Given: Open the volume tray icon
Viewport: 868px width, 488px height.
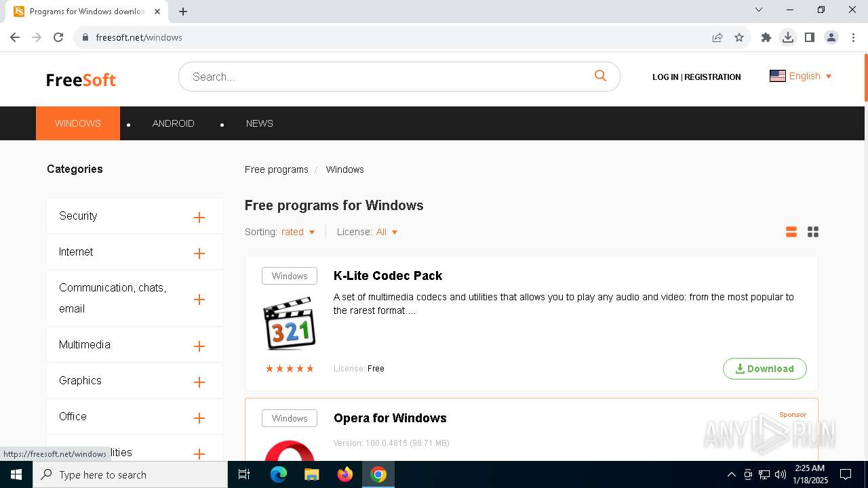Looking at the screenshot, I should tap(781, 474).
